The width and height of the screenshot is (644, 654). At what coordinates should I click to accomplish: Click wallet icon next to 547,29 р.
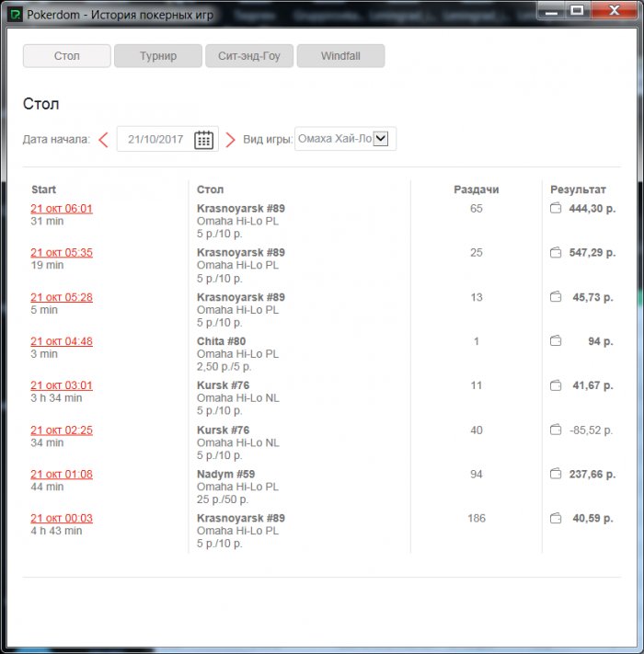point(556,252)
